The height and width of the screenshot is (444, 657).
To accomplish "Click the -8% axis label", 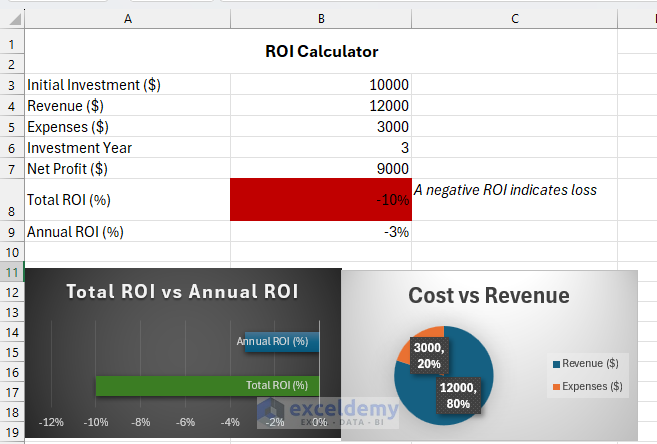I will 140,422.
